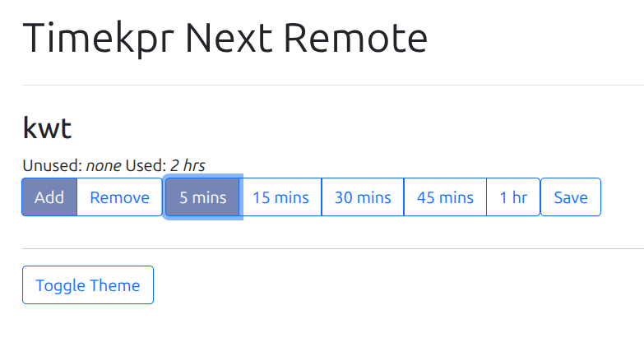Choose the 5 mins duration
The image size is (644, 347).
[202, 197]
